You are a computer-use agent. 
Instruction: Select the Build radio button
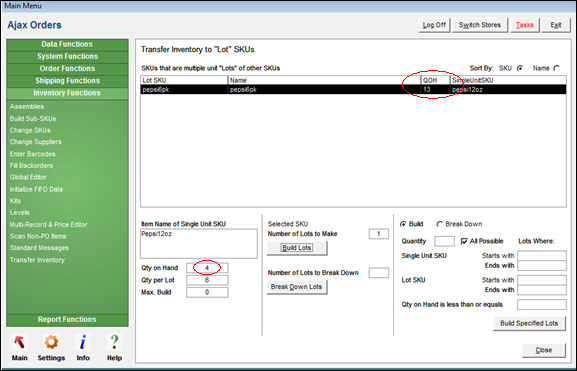pyautogui.click(x=403, y=224)
